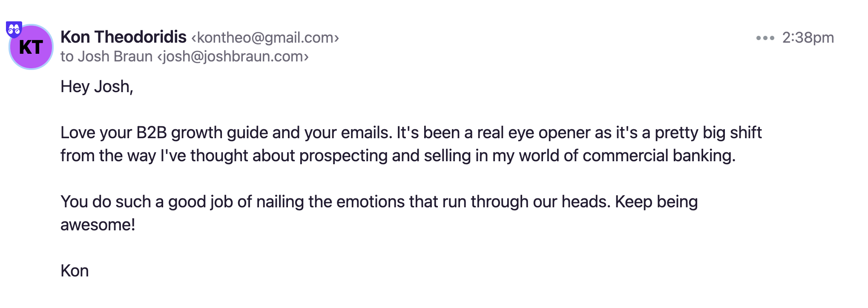The image size is (868, 308).
Task: Click the kontheo@gmail.com sender address
Action: 265,38
